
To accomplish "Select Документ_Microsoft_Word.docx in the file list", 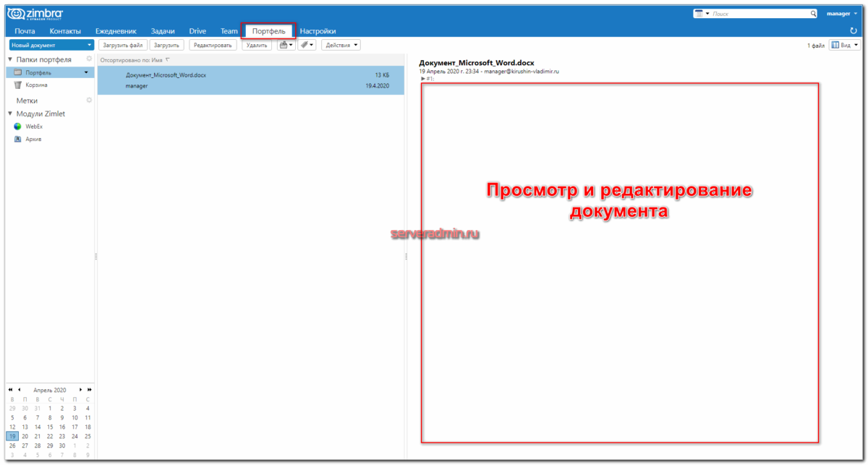I will [251, 80].
